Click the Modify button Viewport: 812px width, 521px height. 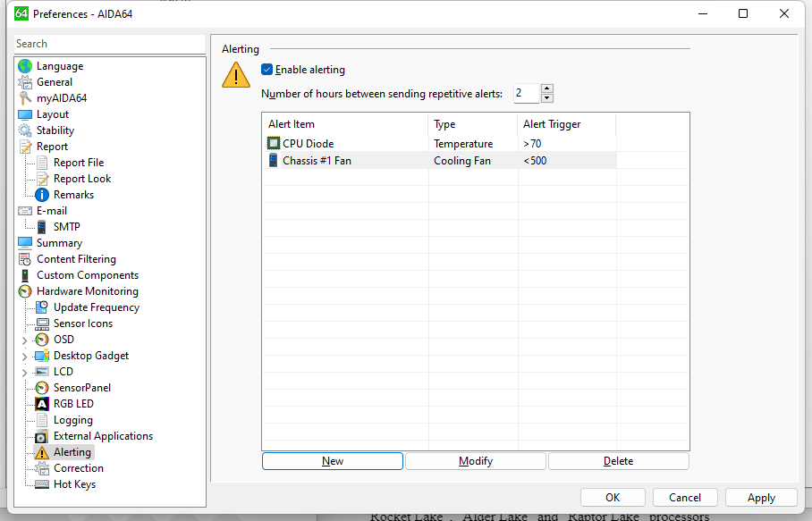tap(475, 461)
